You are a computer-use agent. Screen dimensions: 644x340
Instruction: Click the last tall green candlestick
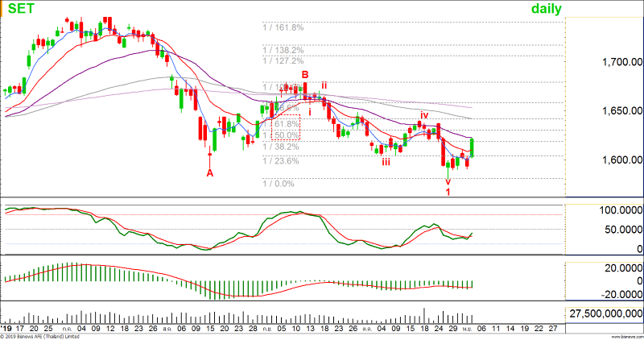pyautogui.click(x=473, y=147)
